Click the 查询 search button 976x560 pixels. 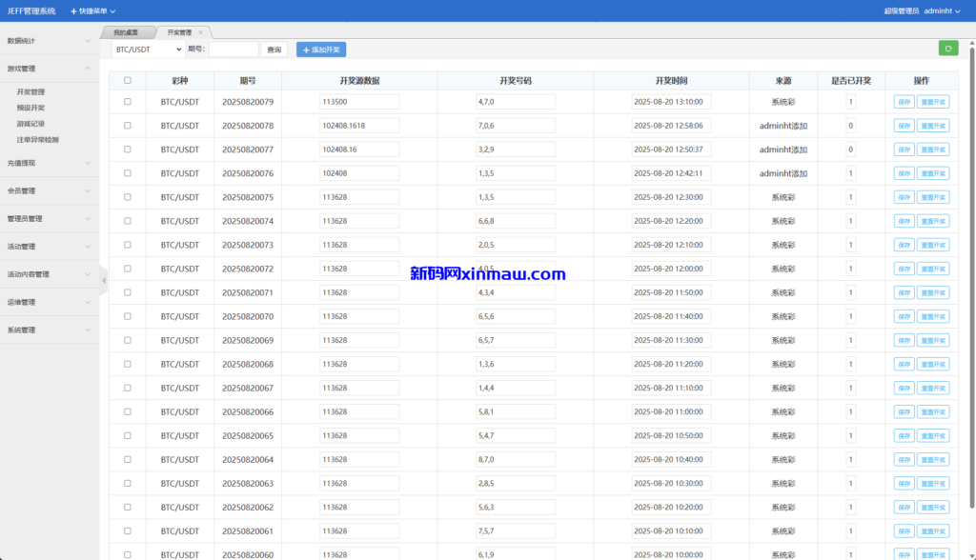[274, 50]
